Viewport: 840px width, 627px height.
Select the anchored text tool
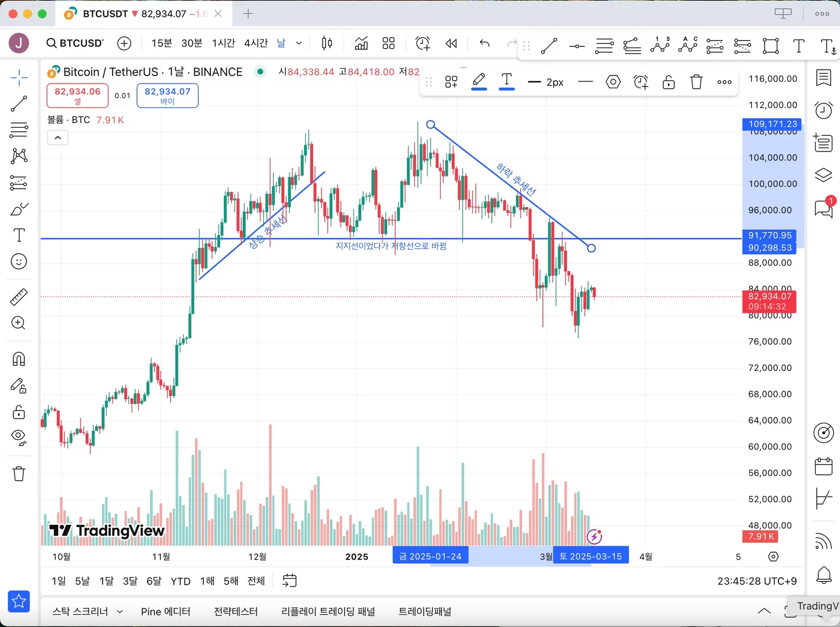pos(828,46)
